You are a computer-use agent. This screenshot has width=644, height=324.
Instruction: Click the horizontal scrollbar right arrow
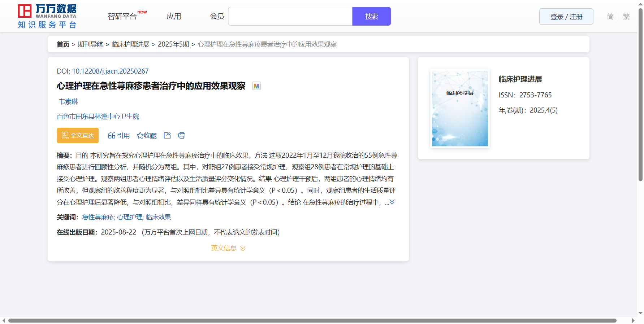pos(633,320)
